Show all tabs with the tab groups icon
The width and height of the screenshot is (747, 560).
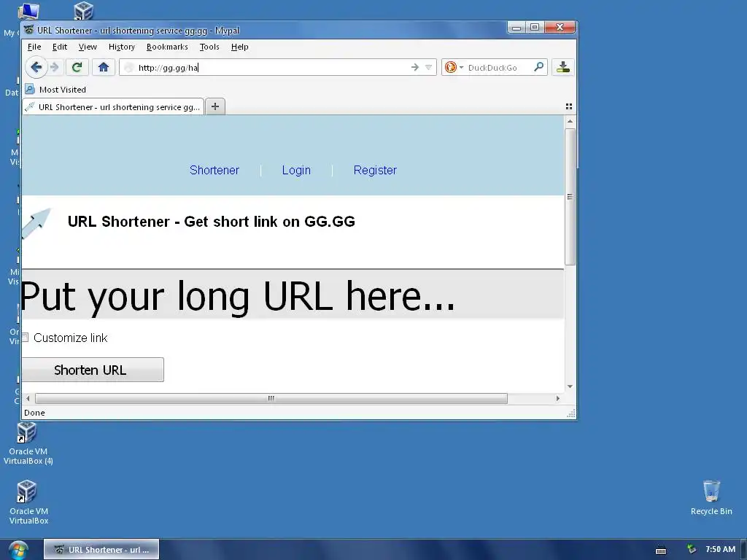[569, 106]
